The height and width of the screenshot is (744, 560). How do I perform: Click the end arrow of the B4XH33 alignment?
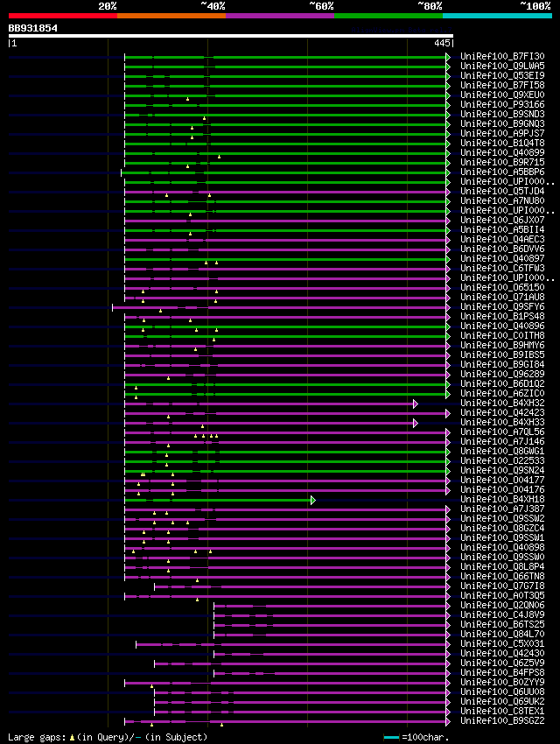[x=416, y=423]
